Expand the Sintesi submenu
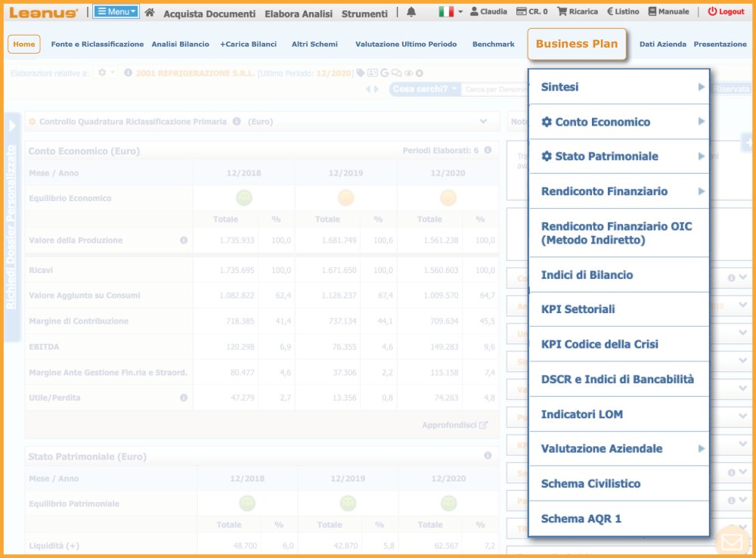 [619, 87]
